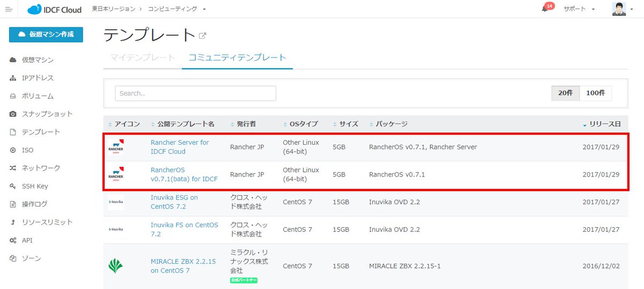Sort by OSタイプ column
The width and height of the screenshot is (644, 289).
[301, 124]
